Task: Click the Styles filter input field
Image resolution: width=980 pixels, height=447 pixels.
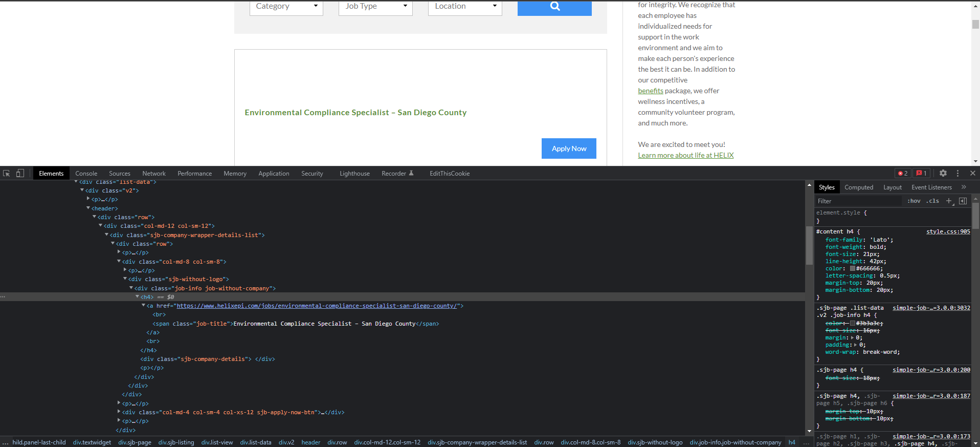Action: (859, 201)
